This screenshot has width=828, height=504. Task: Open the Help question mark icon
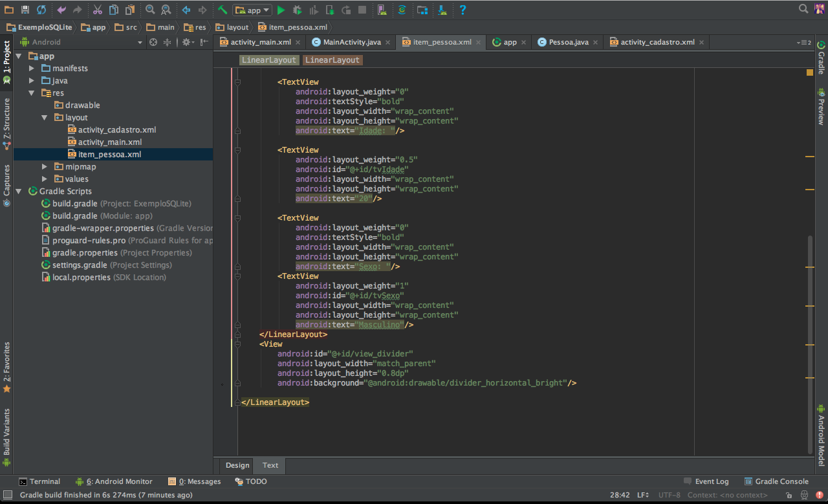tap(463, 10)
